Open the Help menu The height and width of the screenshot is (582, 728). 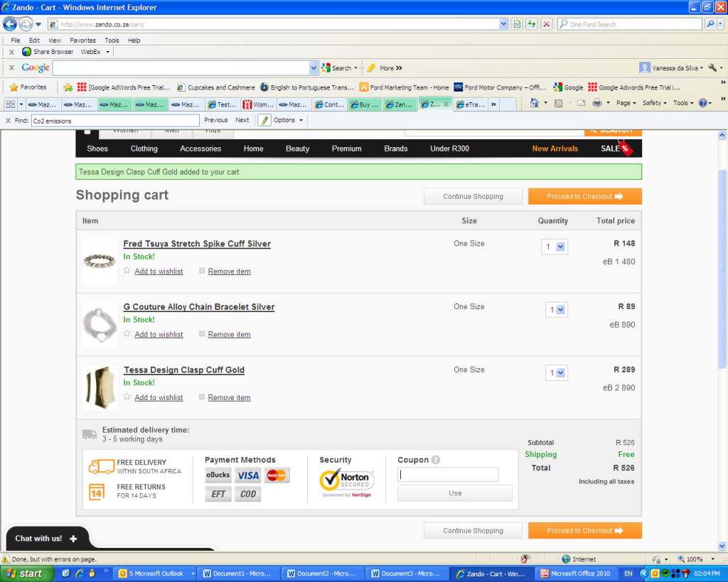pos(134,41)
